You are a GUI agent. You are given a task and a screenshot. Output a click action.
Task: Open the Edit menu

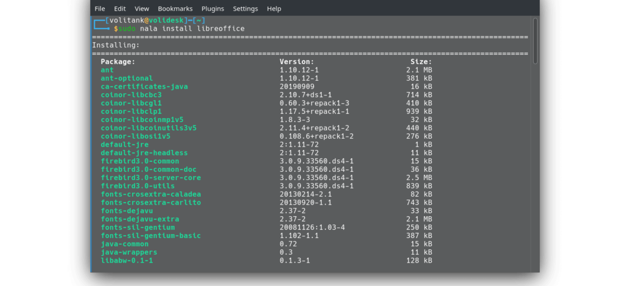(x=120, y=9)
